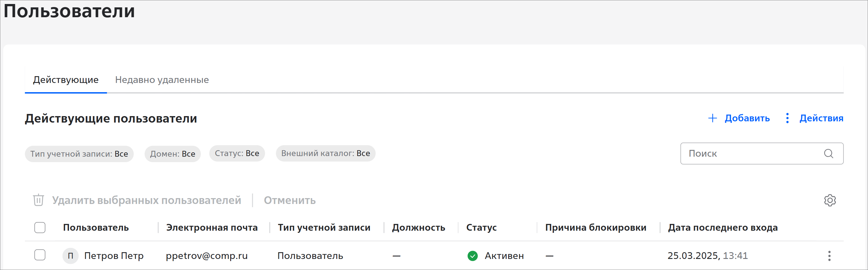Click the three-dot icon beside Действия
The height and width of the screenshot is (270, 868).
tap(787, 118)
